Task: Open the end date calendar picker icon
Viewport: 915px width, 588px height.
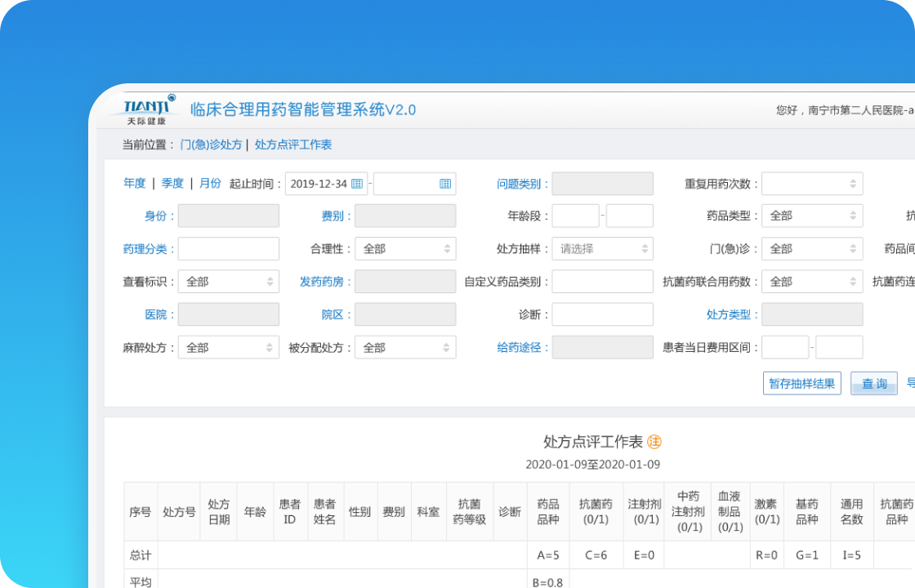Action: [x=445, y=184]
